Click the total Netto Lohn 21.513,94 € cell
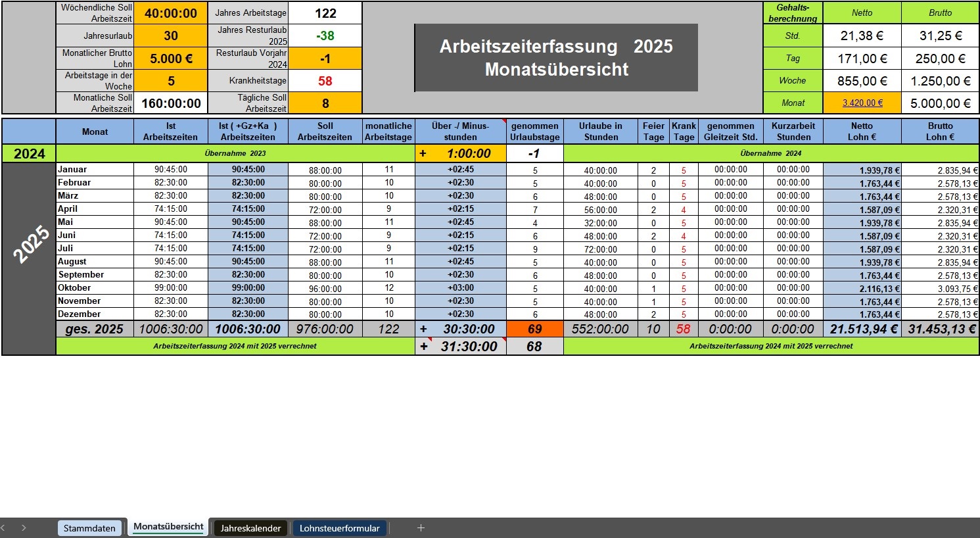This screenshot has height=538, width=980. click(862, 329)
